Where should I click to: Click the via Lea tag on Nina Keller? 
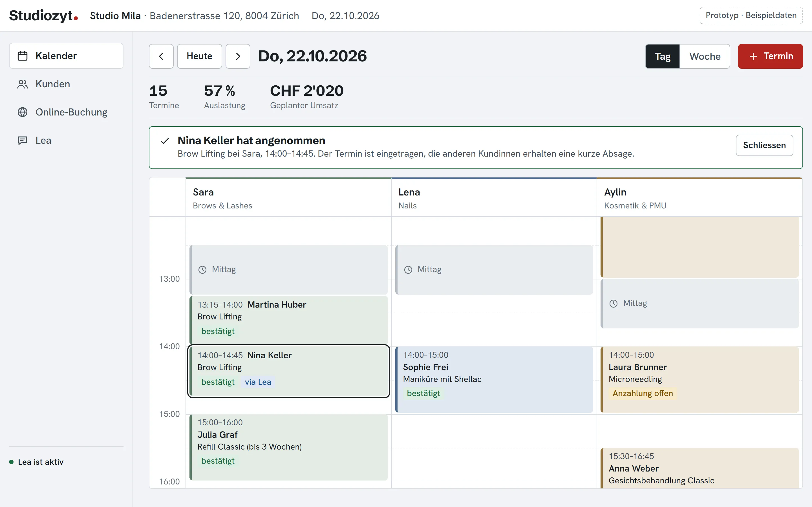[x=258, y=382]
